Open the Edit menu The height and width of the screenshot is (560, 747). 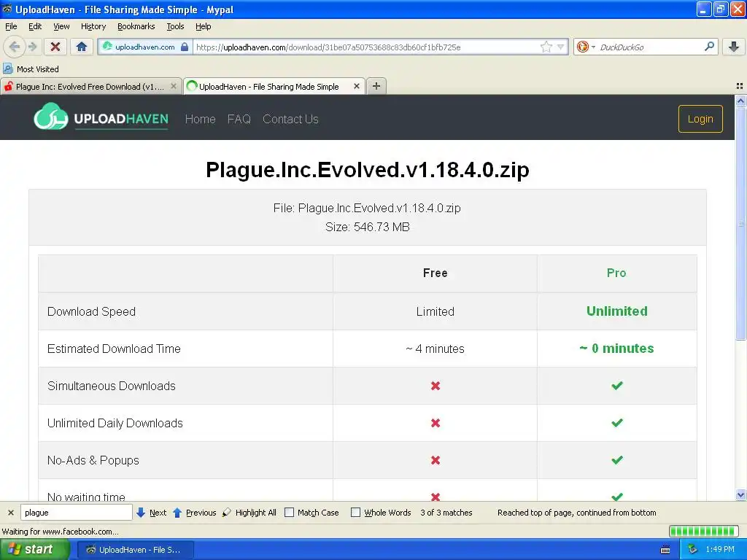tap(35, 26)
